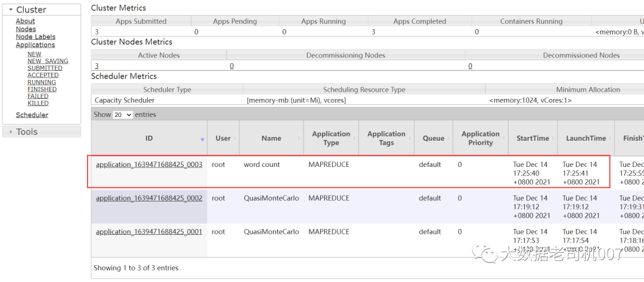The image size is (644, 282).
Task: Open application_1639471688425_0001 link
Action: pyautogui.click(x=149, y=232)
